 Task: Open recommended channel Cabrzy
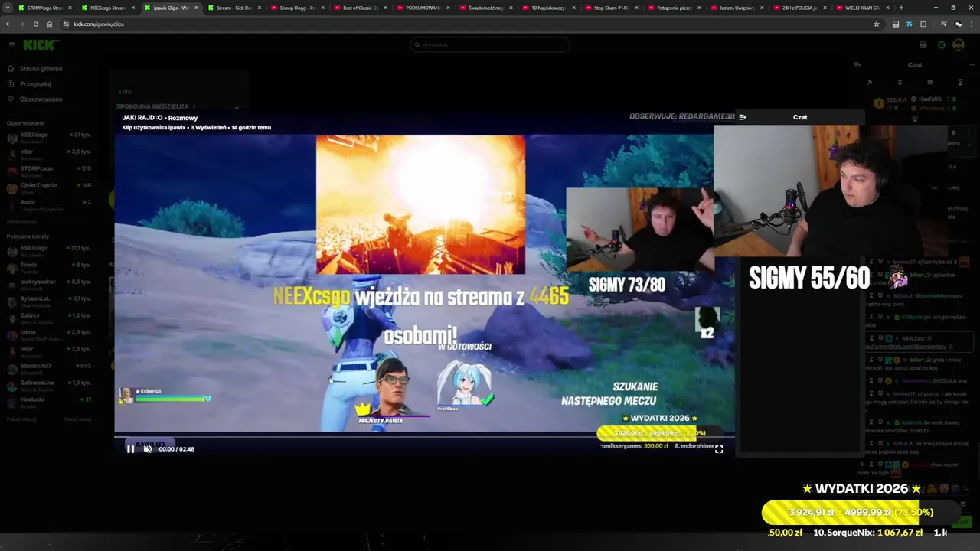[49, 318]
